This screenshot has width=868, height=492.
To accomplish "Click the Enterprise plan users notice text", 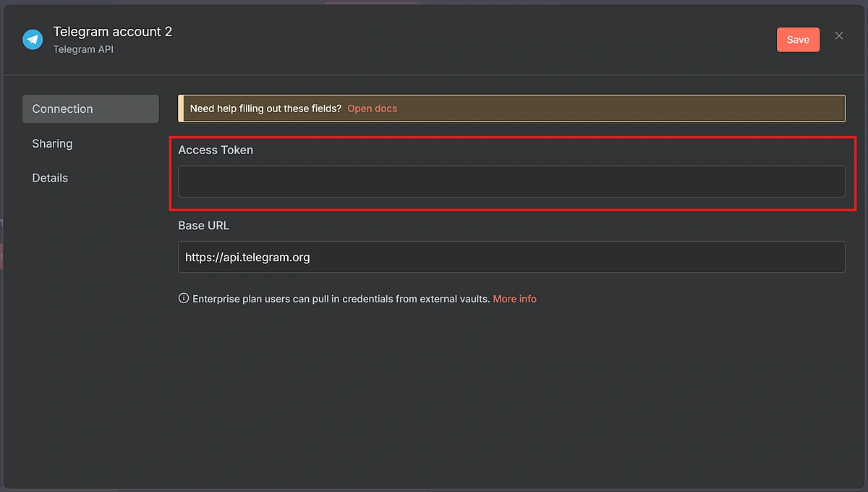I will coord(341,299).
